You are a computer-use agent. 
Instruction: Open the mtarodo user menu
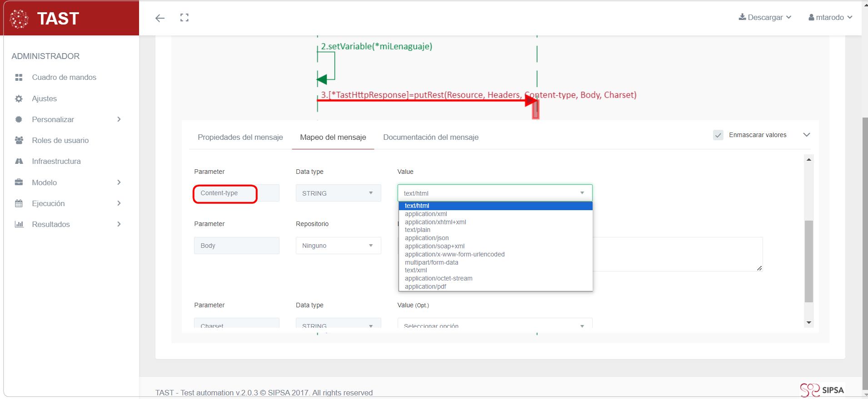[830, 17]
